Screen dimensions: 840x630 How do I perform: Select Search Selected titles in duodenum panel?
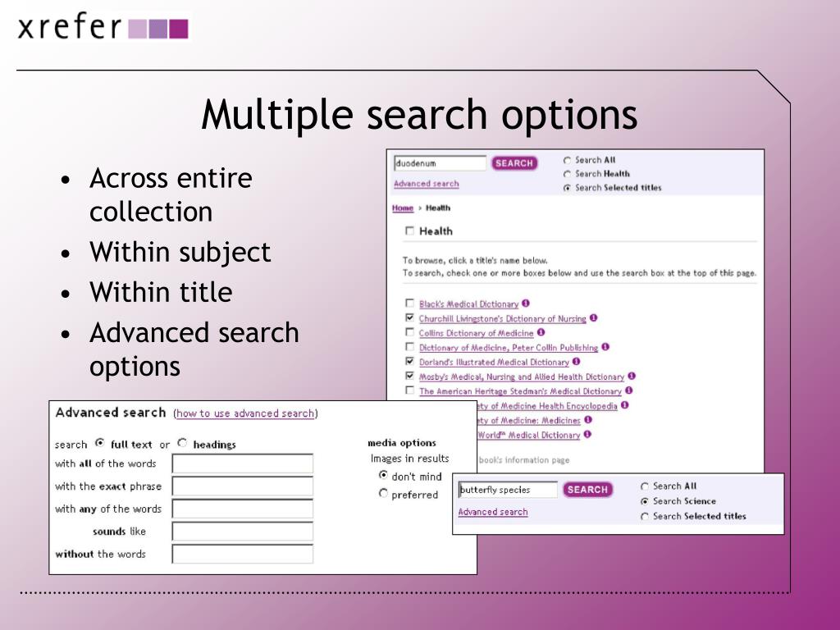(x=567, y=188)
